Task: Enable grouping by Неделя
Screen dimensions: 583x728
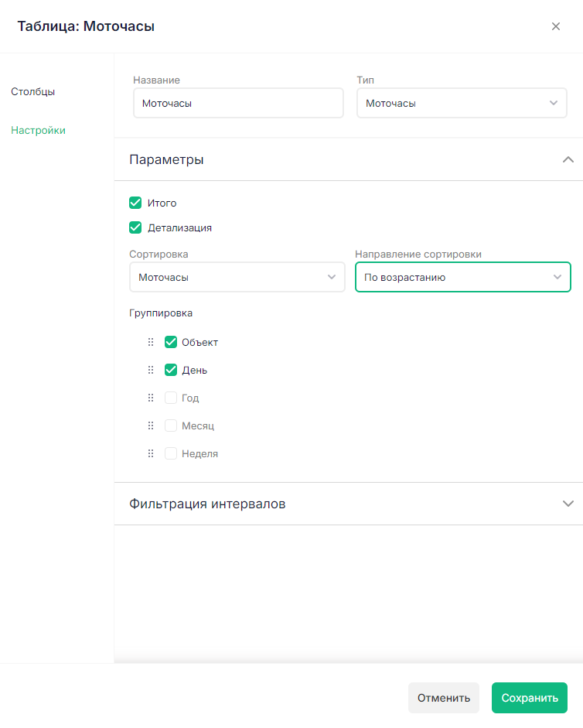Action: click(171, 453)
